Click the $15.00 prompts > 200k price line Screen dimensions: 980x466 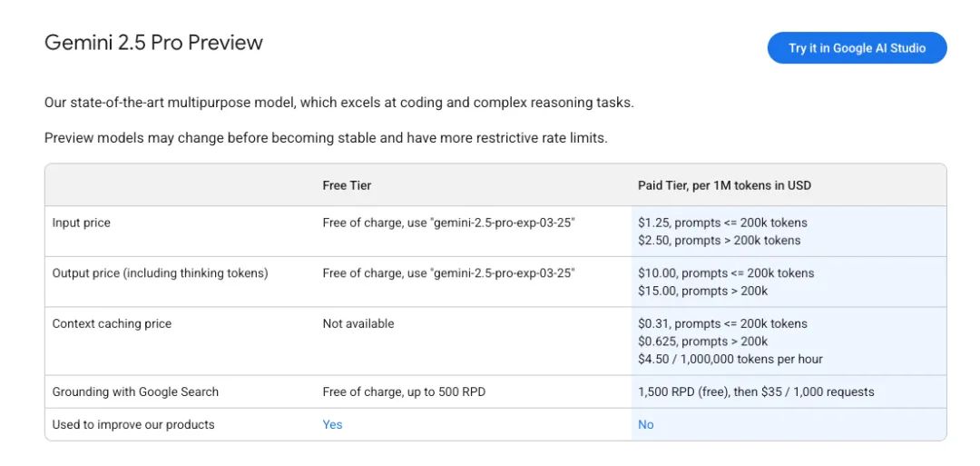[702, 291]
